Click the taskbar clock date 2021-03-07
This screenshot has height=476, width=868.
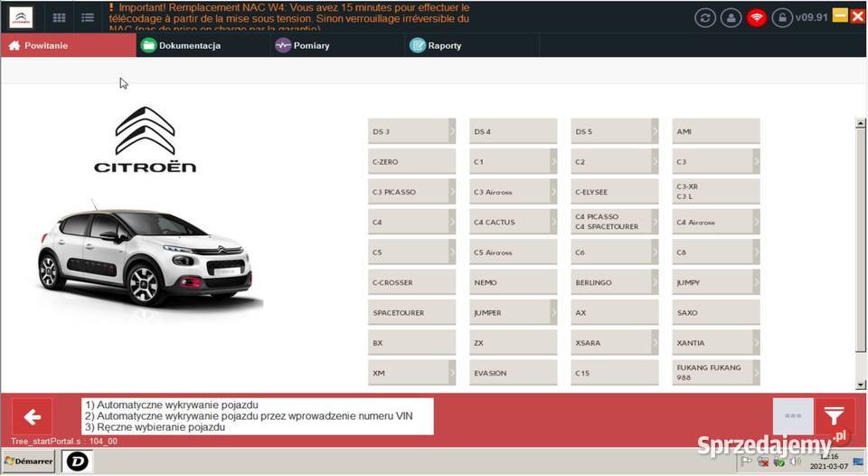click(829, 466)
